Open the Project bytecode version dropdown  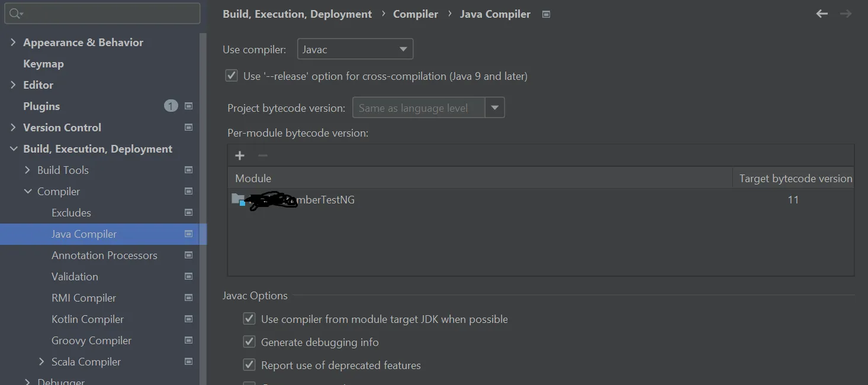[x=494, y=108]
